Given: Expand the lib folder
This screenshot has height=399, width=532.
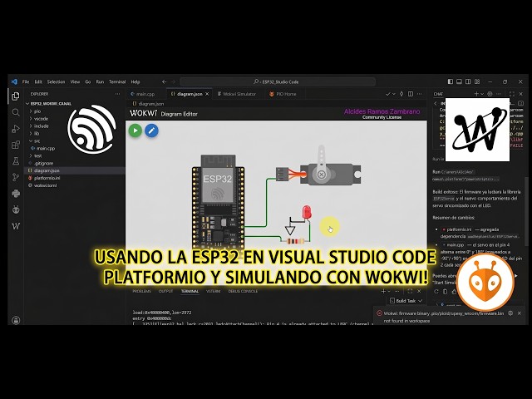Looking at the screenshot, I should [37, 133].
